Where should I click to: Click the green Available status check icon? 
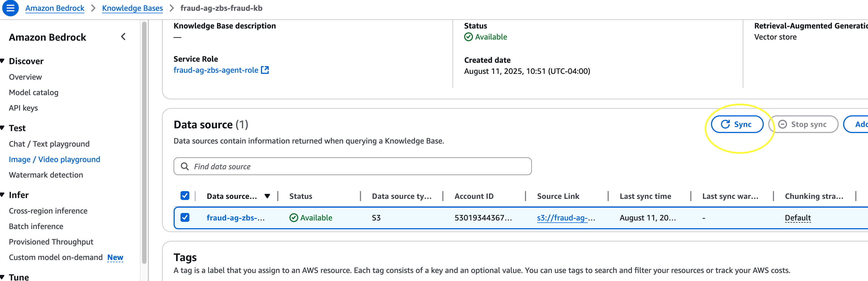click(468, 37)
